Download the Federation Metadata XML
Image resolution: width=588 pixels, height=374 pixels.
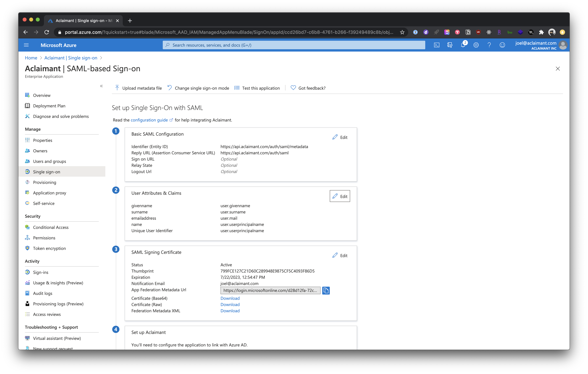coord(230,311)
